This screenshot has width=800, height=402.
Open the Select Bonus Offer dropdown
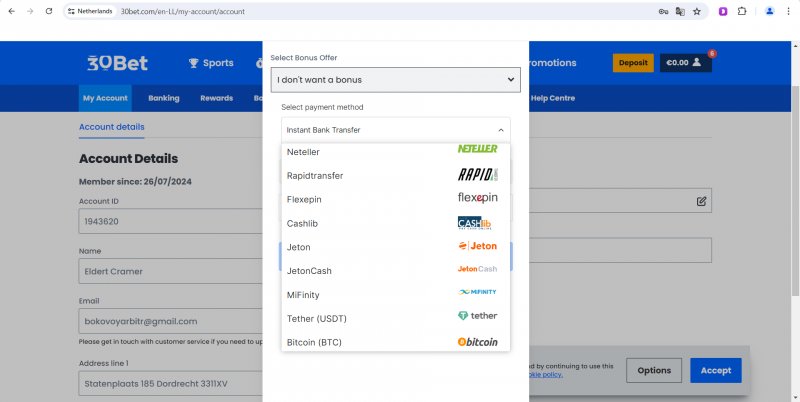(x=395, y=80)
